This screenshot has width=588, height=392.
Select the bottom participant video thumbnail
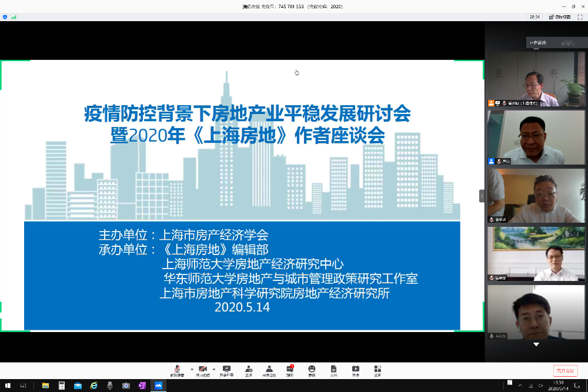coord(536,312)
